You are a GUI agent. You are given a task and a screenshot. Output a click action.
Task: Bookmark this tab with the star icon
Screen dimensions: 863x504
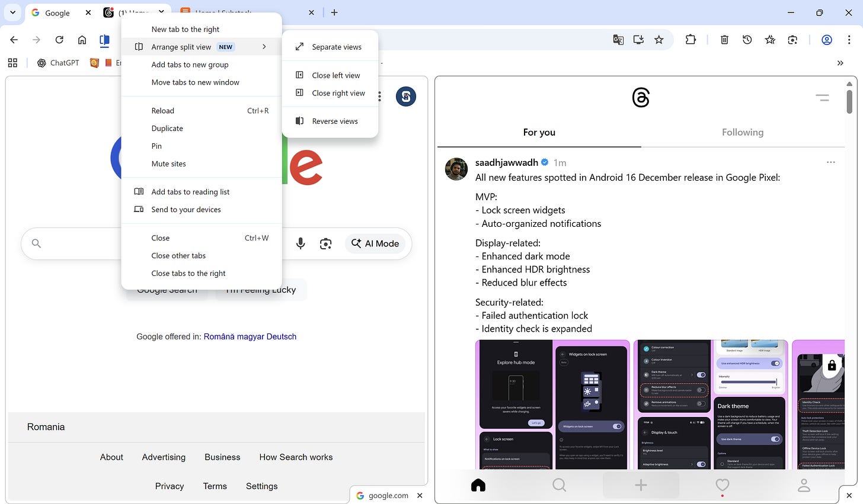click(659, 40)
